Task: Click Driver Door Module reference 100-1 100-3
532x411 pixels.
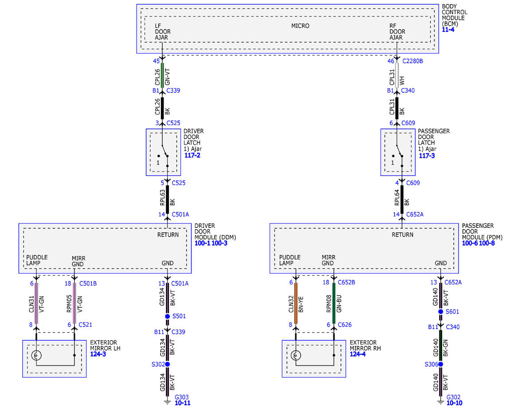Action: (211, 243)
